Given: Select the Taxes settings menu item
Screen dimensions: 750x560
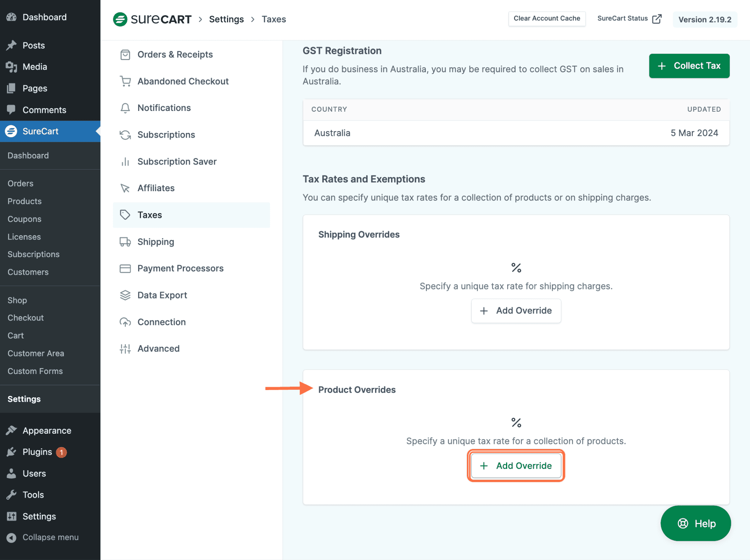Looking at the screenshot, I should tap(150, 215).
